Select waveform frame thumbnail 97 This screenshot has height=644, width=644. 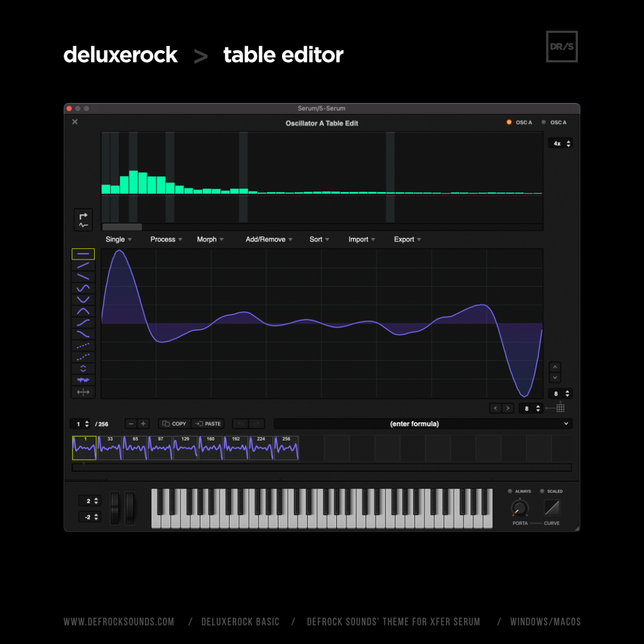click(x=160, y=448)
